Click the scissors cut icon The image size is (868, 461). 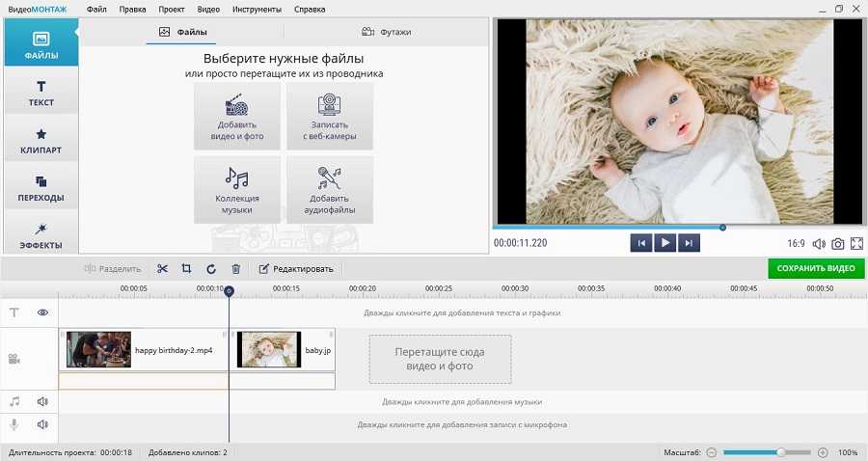162,269
